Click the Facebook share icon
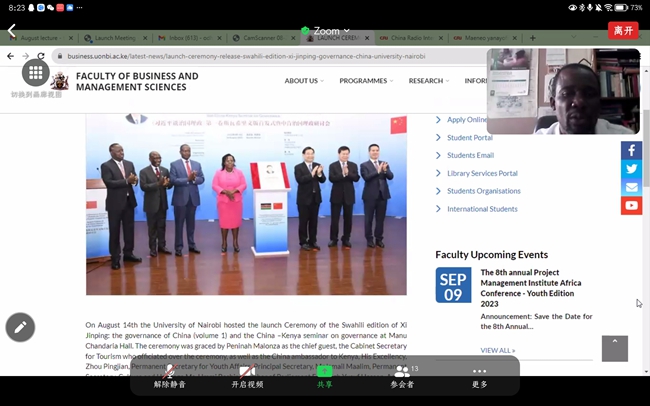Viewport: 650px width, 406px height. pyautogui.click(x=631, y=150)
